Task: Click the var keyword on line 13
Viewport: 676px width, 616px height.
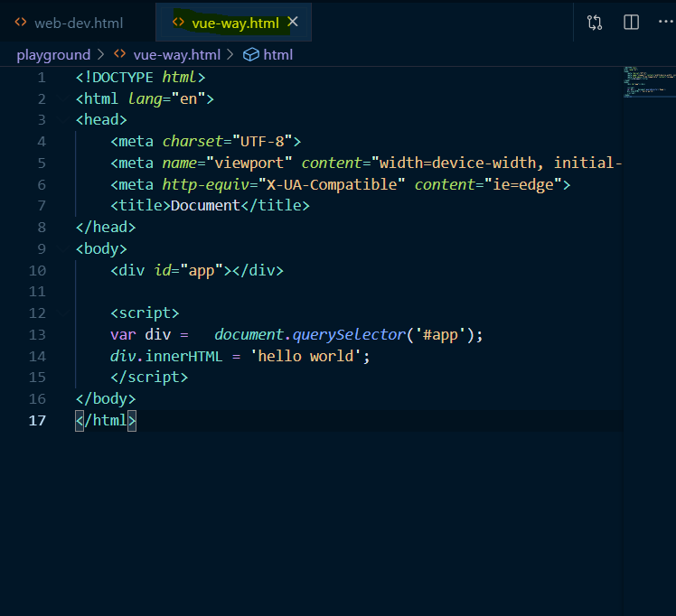Action: (123, 335)
